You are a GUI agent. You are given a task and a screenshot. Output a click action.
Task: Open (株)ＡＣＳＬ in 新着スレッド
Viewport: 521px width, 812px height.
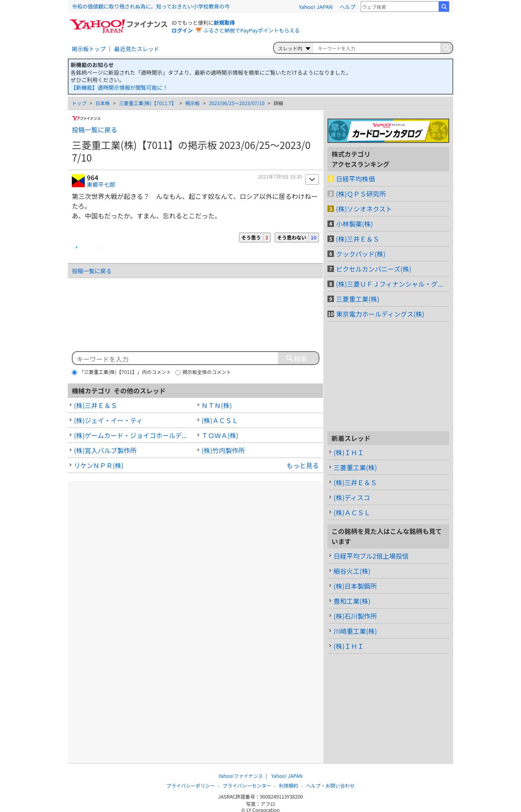point(351,513)
